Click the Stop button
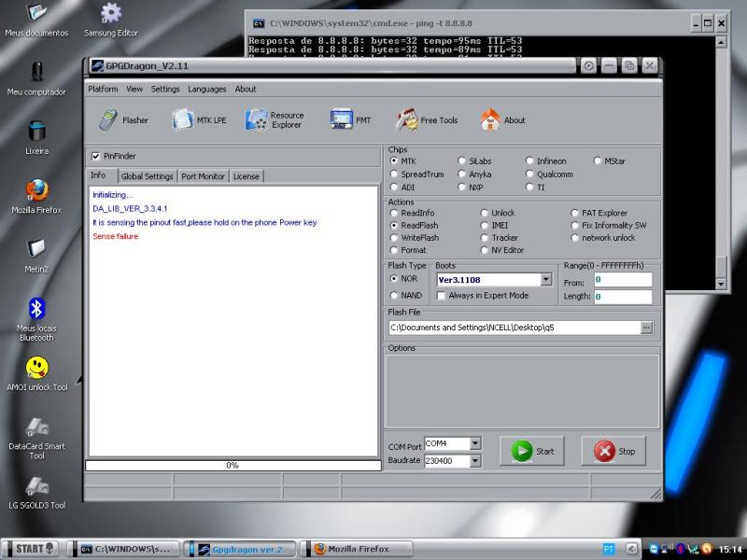Image resolution: width=747 pixels, height=560 pixels. [x=613, y=451]
